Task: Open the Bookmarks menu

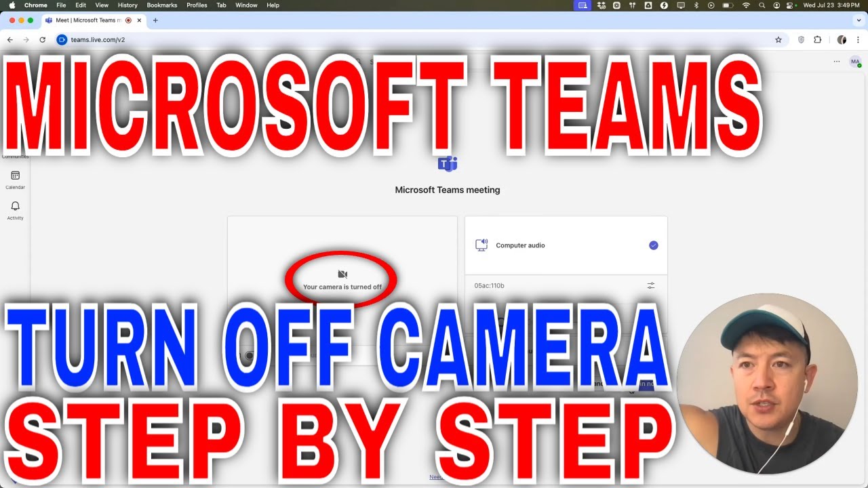Action: point(162,5)
